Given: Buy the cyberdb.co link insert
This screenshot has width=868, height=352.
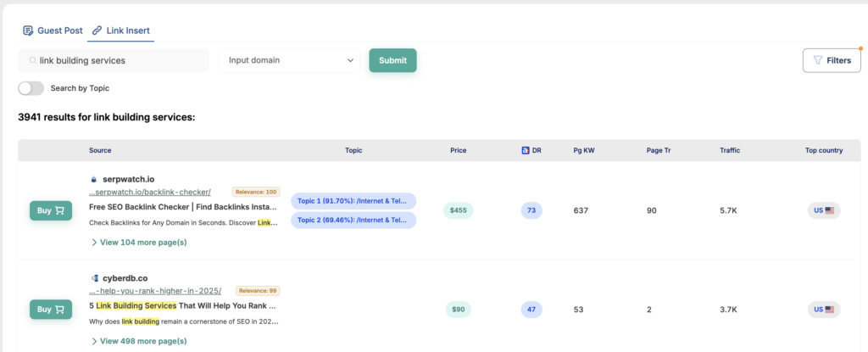Looking at the screenshot, I should pyautogui.click(x=51, y=310).
